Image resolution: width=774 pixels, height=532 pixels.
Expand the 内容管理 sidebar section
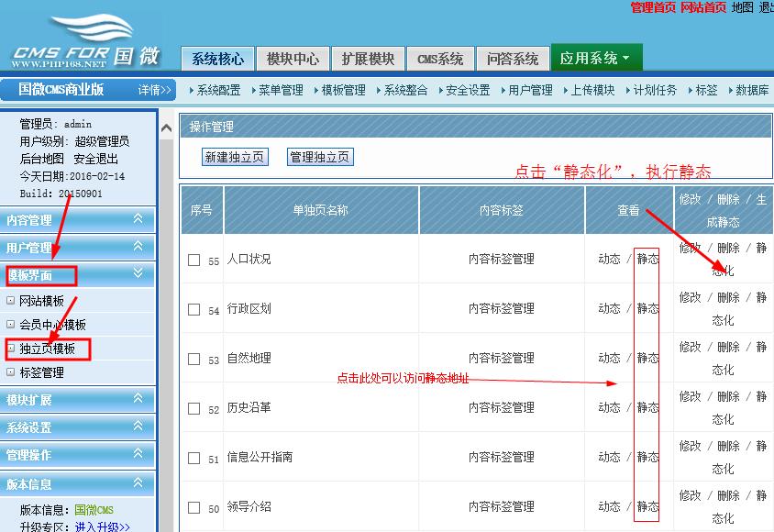click(78, 220)
